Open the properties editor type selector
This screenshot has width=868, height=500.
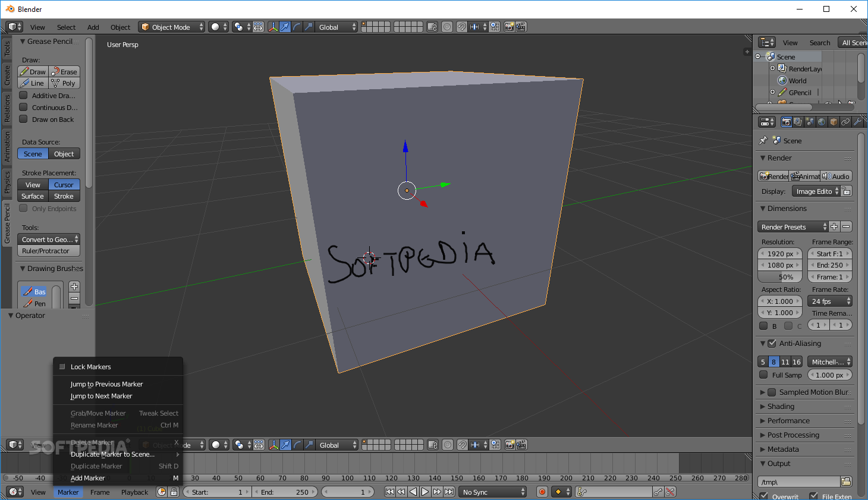pyautogui.click(x=767, y=122)
